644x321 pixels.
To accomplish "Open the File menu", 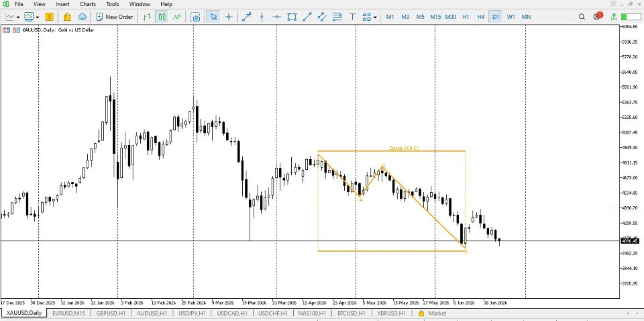I will pos(19,4).
